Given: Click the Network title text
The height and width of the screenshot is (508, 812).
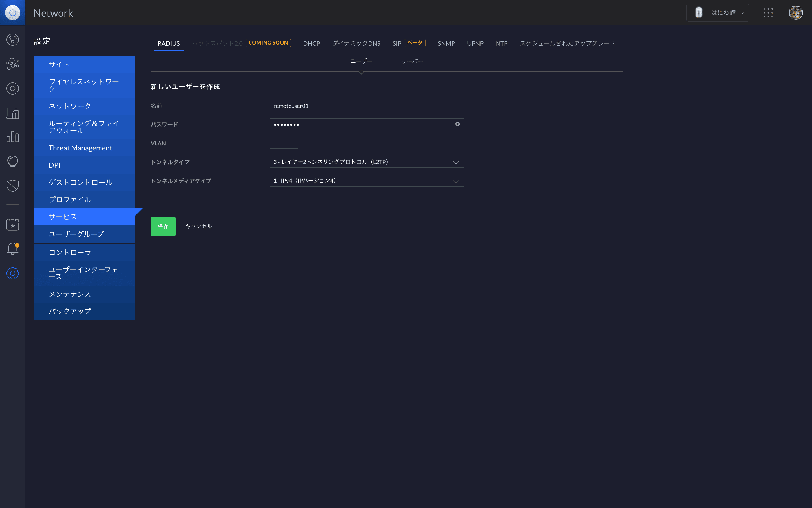Looking at the screenshot, I should pos(53,13).
